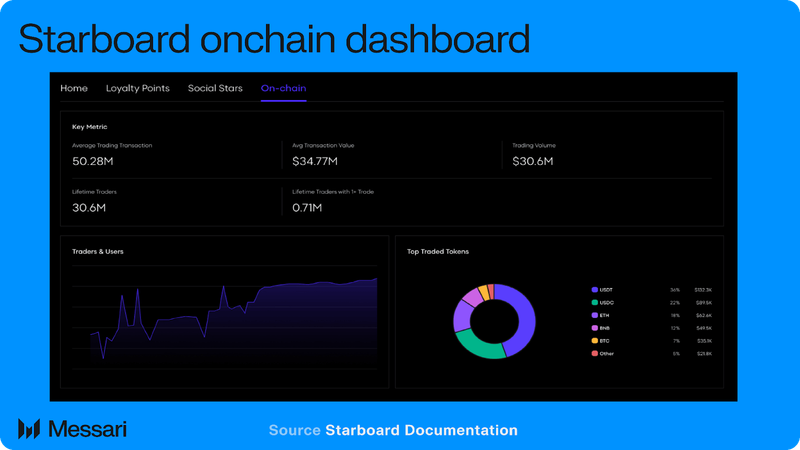Screen dimensions: 800x450
Task: Click the ETH label in legend
Action: 605,315
